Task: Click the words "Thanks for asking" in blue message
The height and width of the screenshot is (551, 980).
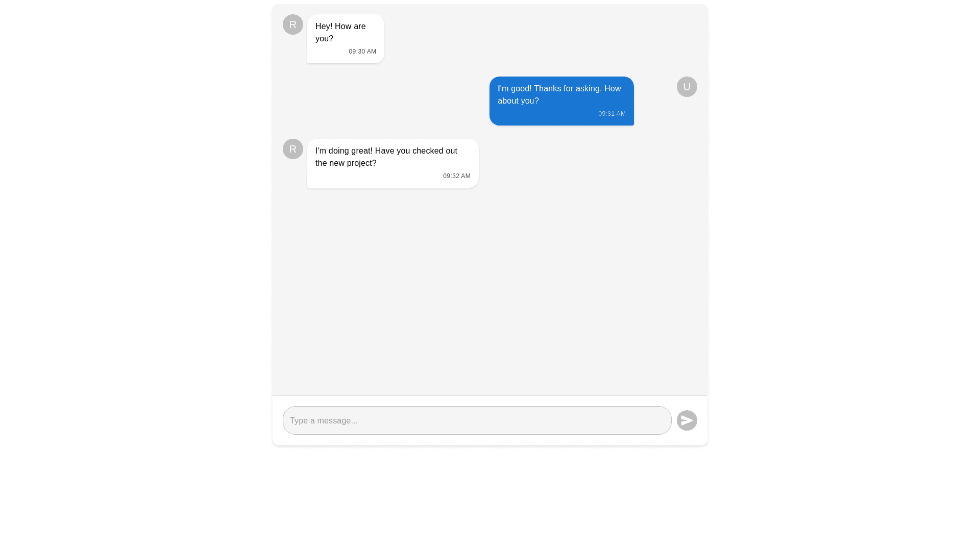Action: [568, 89]
